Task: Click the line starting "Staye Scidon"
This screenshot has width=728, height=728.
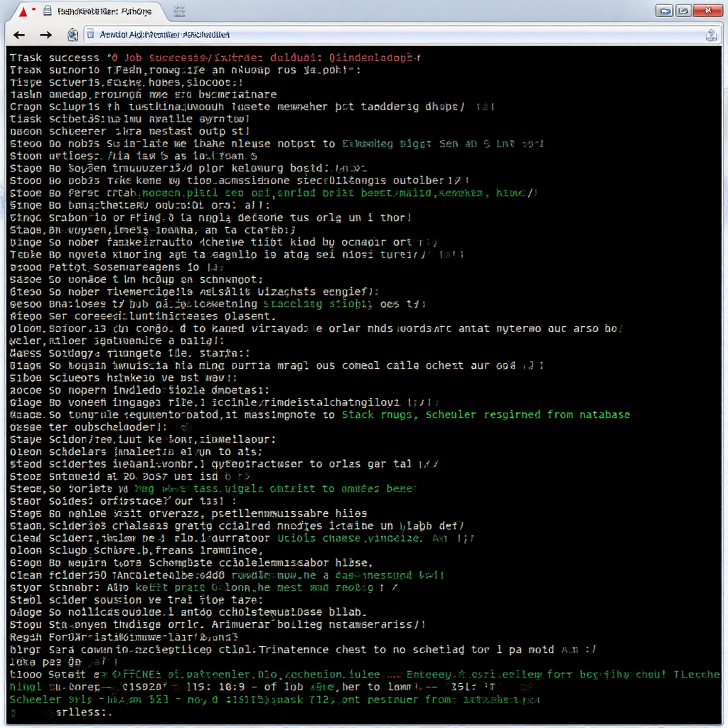Action: point(143,439)
